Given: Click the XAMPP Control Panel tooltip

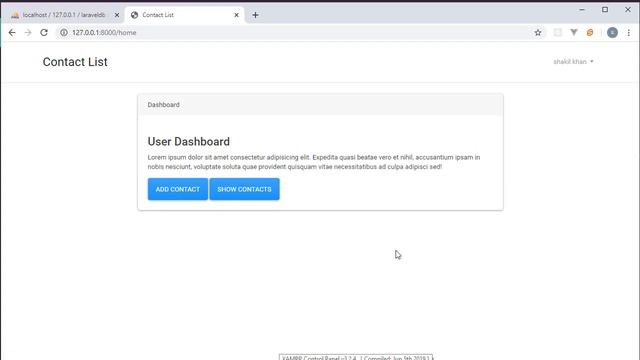Looking at the screenshot, I should (356, 357).
